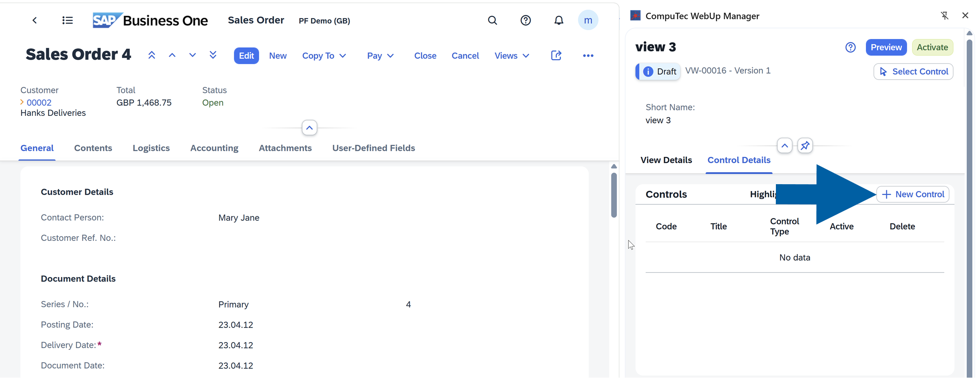Click the SAP Business One logo
Image resolution: width=980 pixels, height=378 pixels.
pyautogui.click(x=150, y=20)
